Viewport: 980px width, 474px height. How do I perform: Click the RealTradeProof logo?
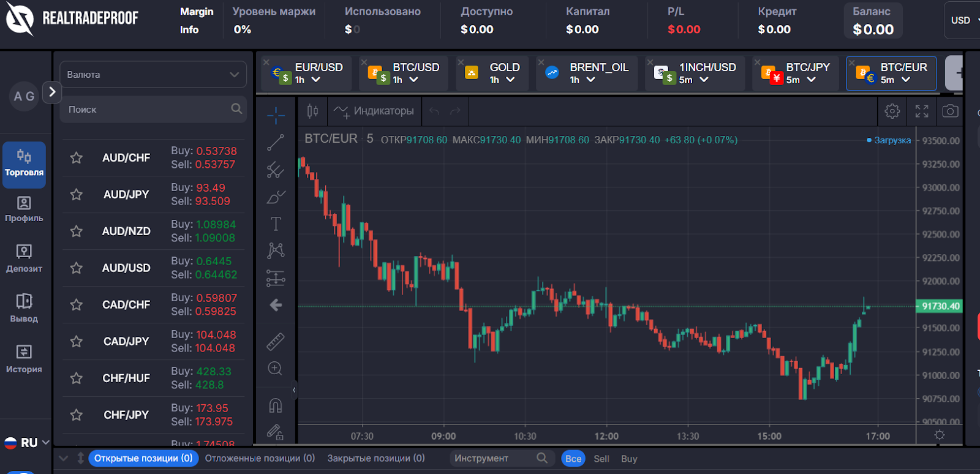(x=72, y=18)
